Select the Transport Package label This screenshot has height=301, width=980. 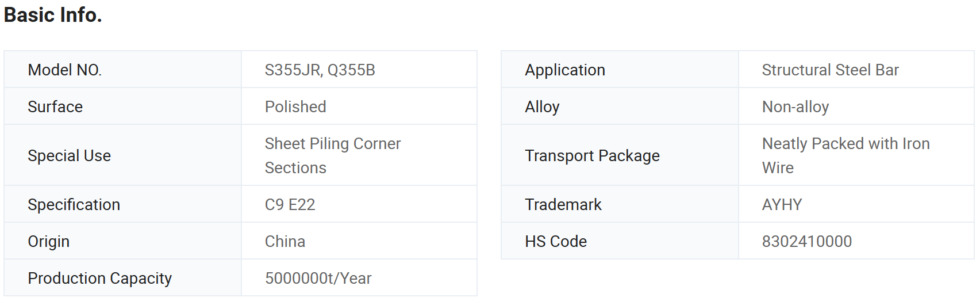[592, 156]
